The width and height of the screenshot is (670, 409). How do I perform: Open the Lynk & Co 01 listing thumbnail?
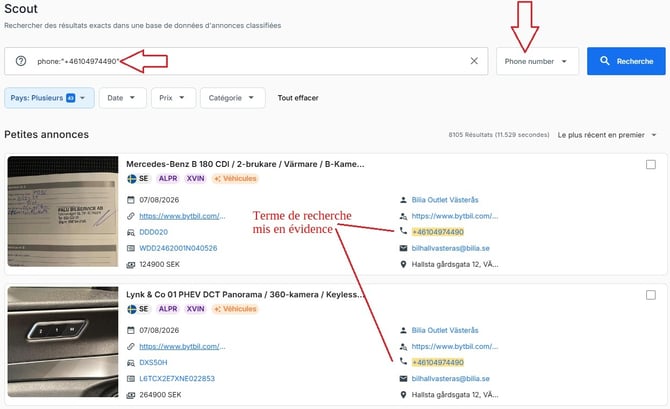click(x=63, y=342)
